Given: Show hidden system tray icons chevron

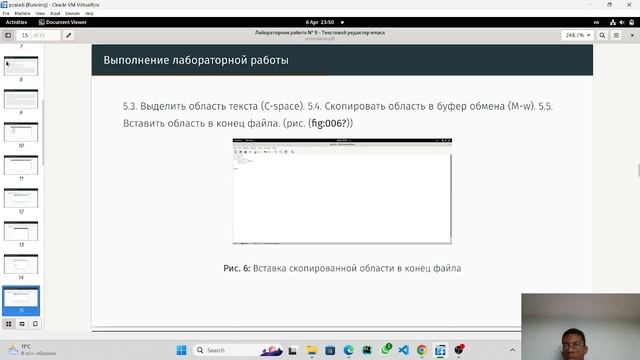Looking at the screenshot, I should pos(512,350).
